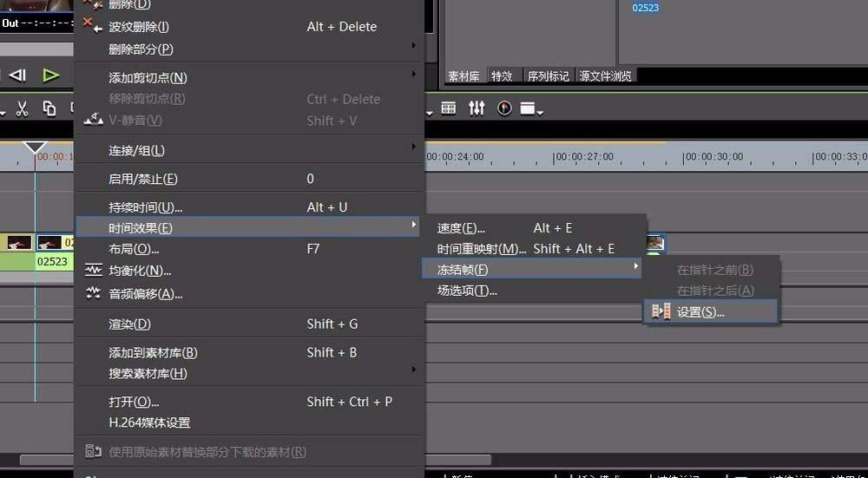The width and height of the screenshot is (868, 478).
Task: Select first video clip thumbnail on timeline
Action: tap(19, 242)
